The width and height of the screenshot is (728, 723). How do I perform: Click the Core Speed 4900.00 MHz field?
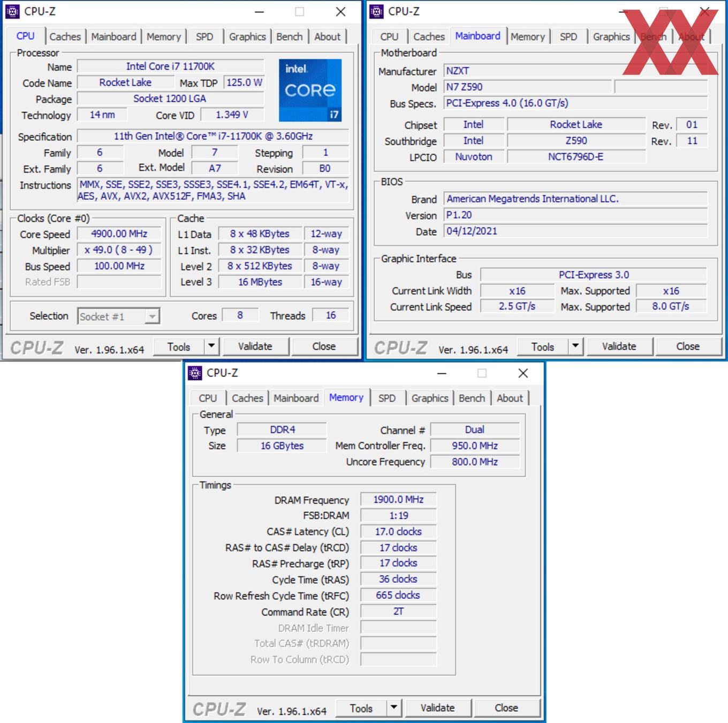[119, 234]
